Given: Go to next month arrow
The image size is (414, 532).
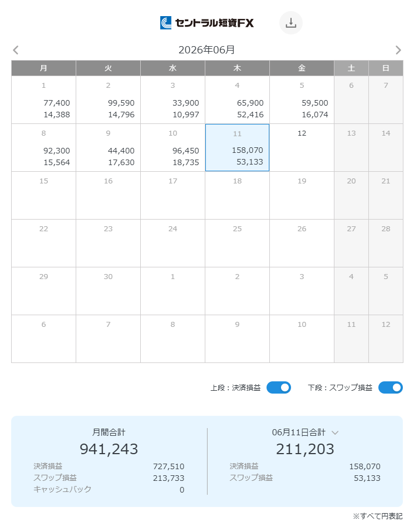Looking at the screenshot, I should (x=398, y=50).
